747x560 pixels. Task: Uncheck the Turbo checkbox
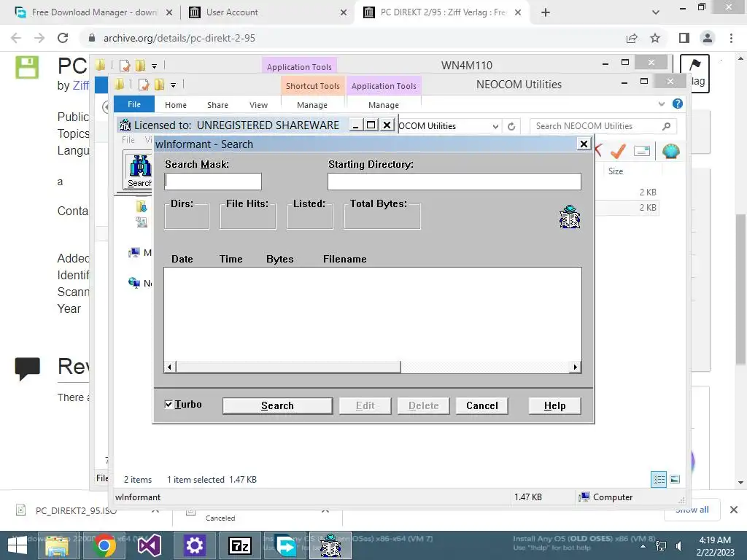coord(169,404)
